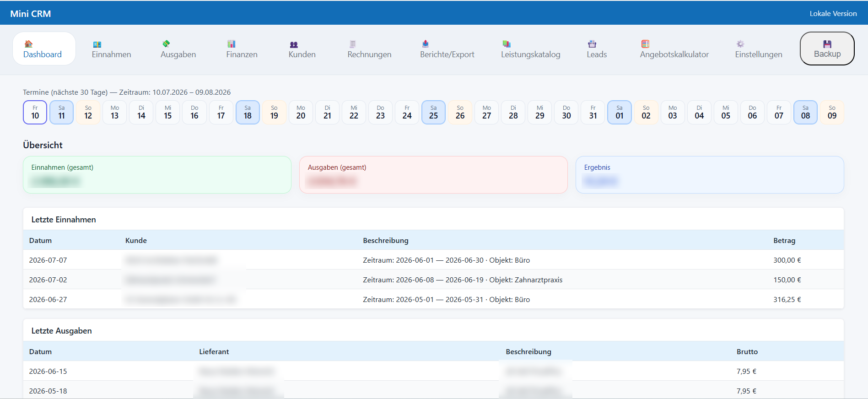Select Do 30 in the calendar strip
Image resolution: width=868 pixels, height=399 pixels.
(566, 112)
